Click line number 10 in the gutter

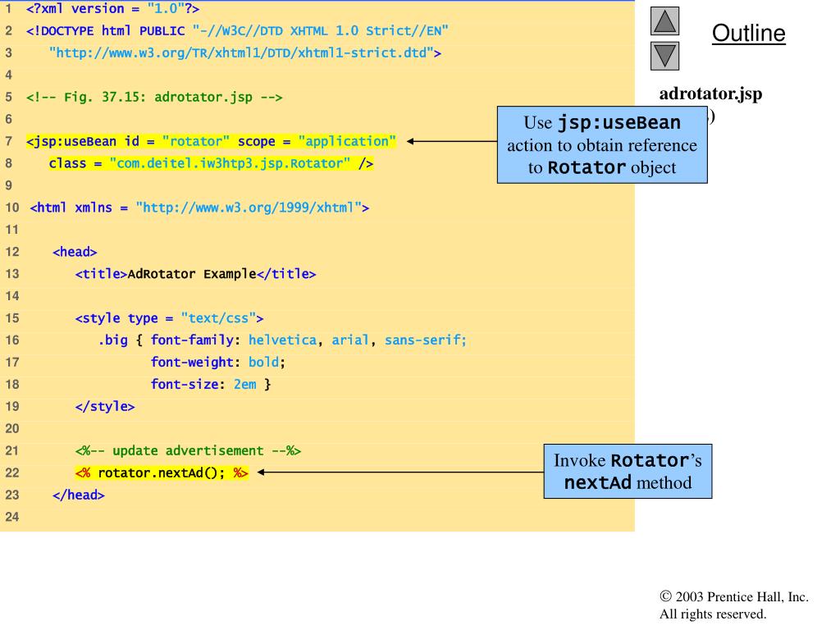tap(11, 208)
